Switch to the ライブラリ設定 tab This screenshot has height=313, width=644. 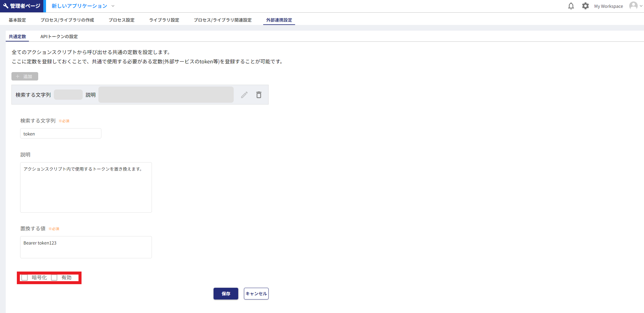pos(164,20)
